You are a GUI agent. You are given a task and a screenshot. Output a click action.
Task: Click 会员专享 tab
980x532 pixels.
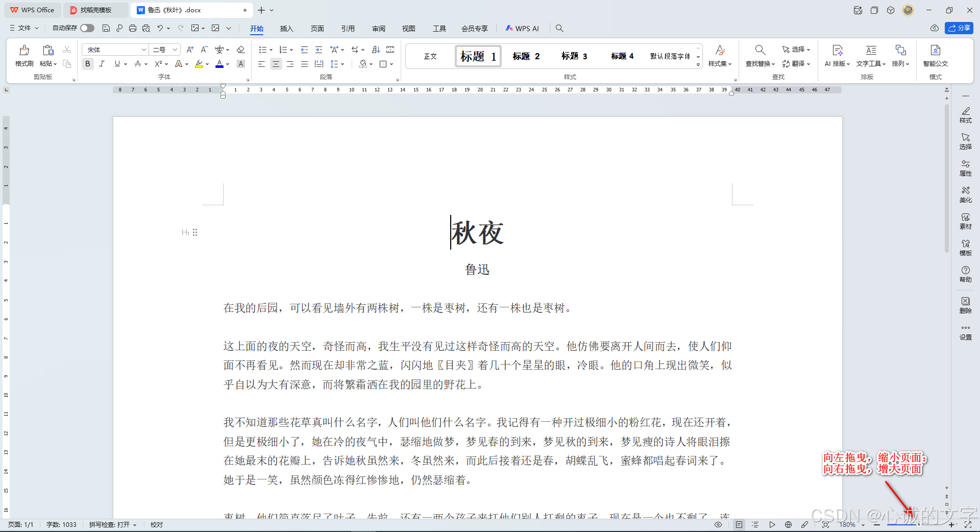tap(475, 29)
